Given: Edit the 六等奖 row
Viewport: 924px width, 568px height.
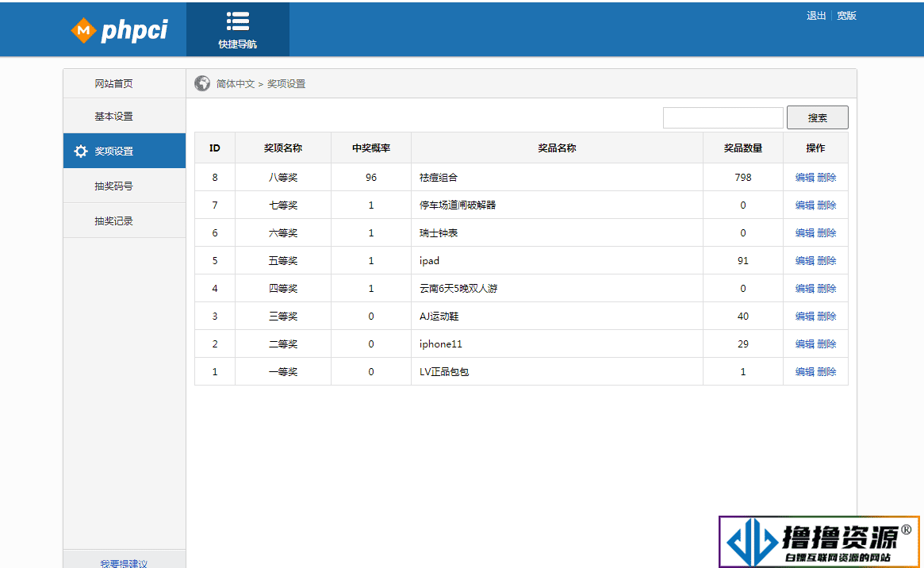Looking at the screenshot, I should click(804, 232).
